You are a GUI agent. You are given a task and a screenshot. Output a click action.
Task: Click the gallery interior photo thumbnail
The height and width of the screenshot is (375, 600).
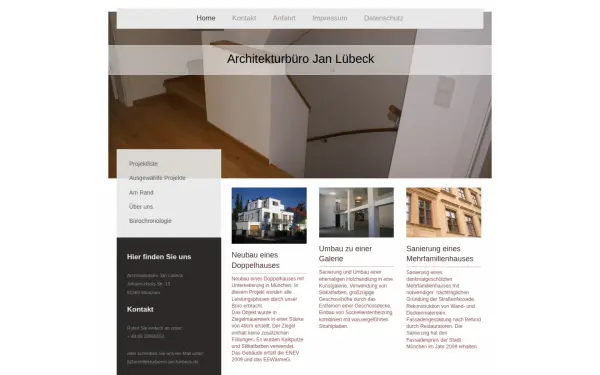pos(356,212)
